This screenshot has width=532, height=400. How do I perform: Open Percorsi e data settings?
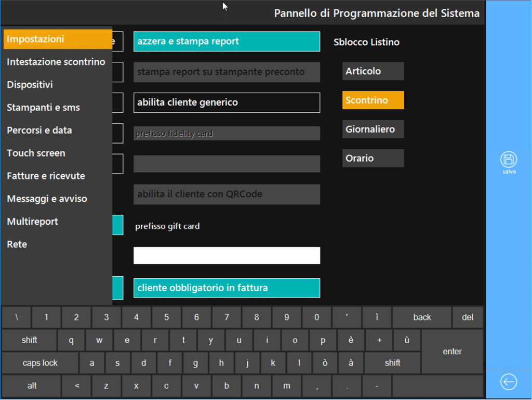point(39,130)
